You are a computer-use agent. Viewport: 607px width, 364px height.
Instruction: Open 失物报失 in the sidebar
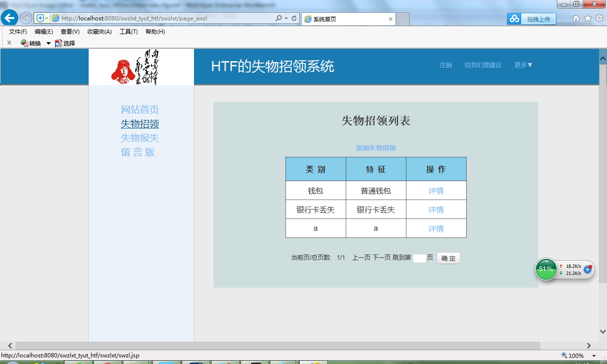(x=140, y=138)
